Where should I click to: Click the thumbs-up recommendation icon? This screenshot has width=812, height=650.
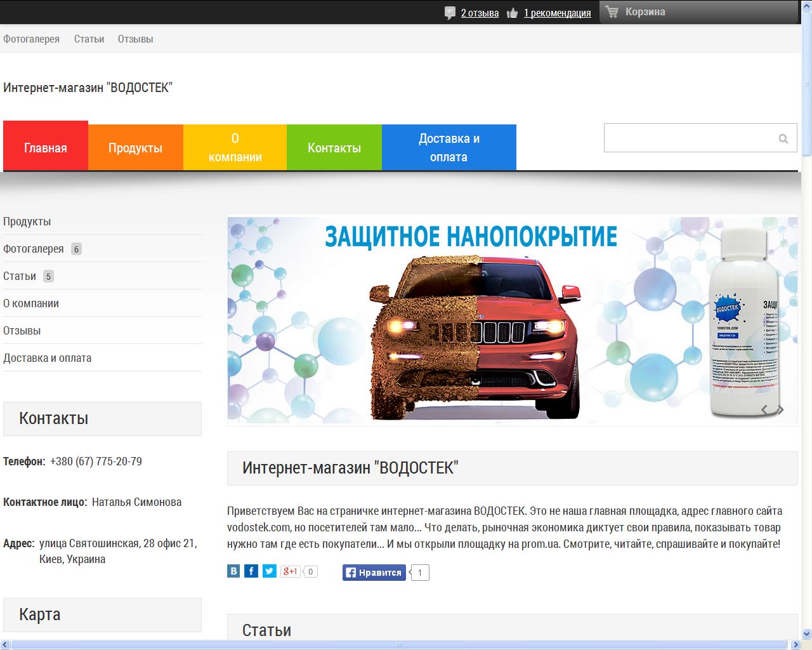click(513, 13)
